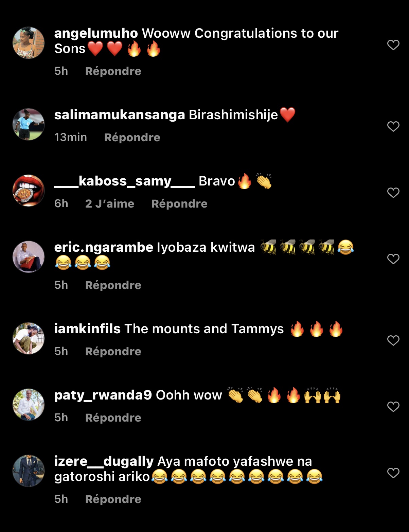View salimamukansanga's avatar
The height and width of the screenshot is (532, 409).
(x=29, y=124)
